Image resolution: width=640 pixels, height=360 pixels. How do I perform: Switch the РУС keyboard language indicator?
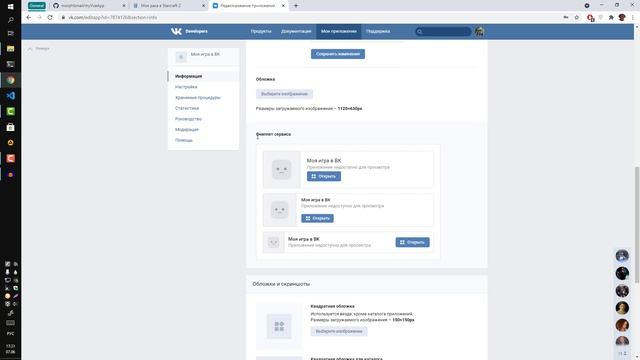[11, 333]
